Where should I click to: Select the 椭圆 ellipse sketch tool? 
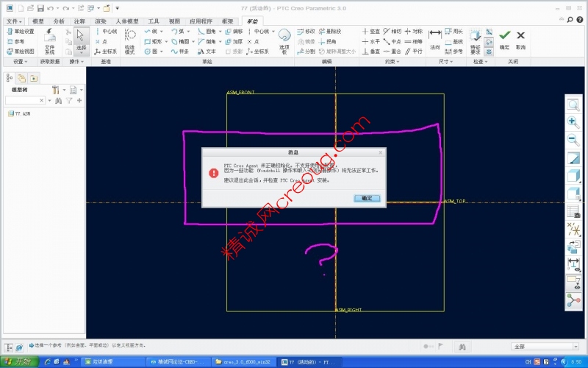(x=180, y=41)
